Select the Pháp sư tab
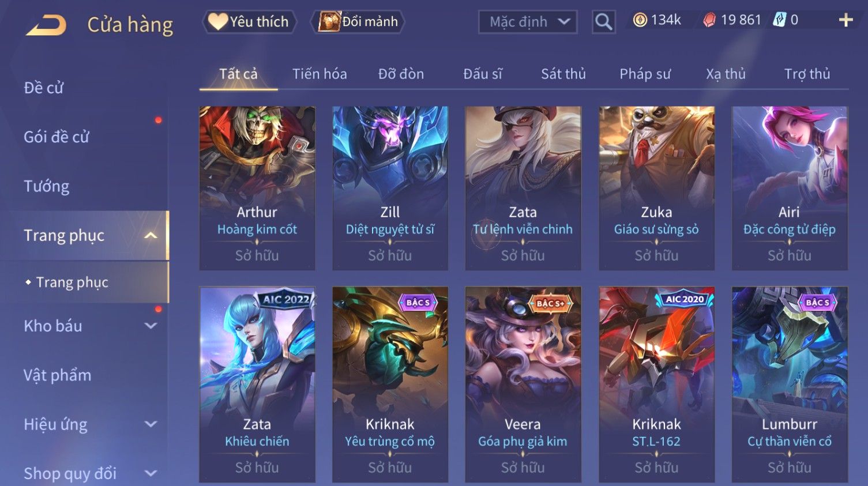The image size is (868, 486). pyautogui.click(x=645, y=74)
